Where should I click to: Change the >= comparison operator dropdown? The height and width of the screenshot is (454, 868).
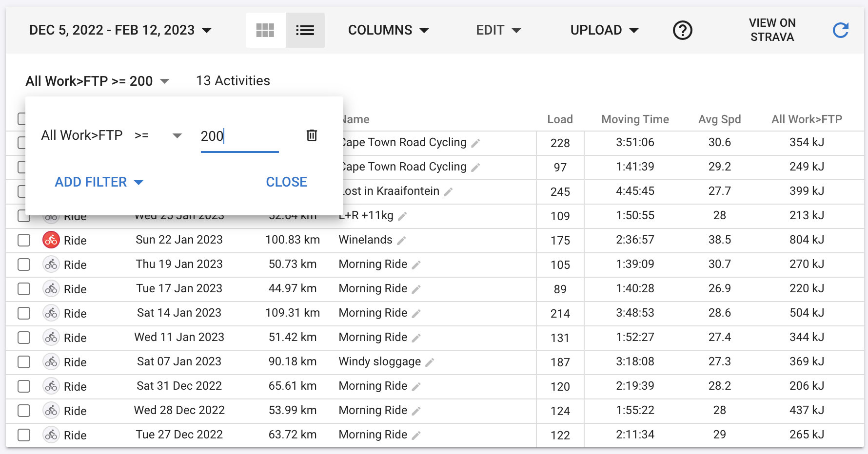[x=158, y=135]
